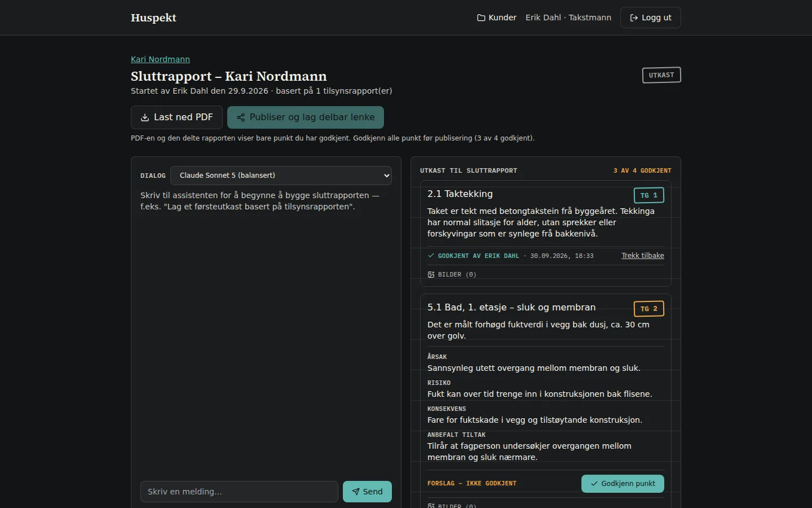This screenshot has width=812, height=508.
Task: Focus the Skriv en melding input field
Action: coord(239,492)
